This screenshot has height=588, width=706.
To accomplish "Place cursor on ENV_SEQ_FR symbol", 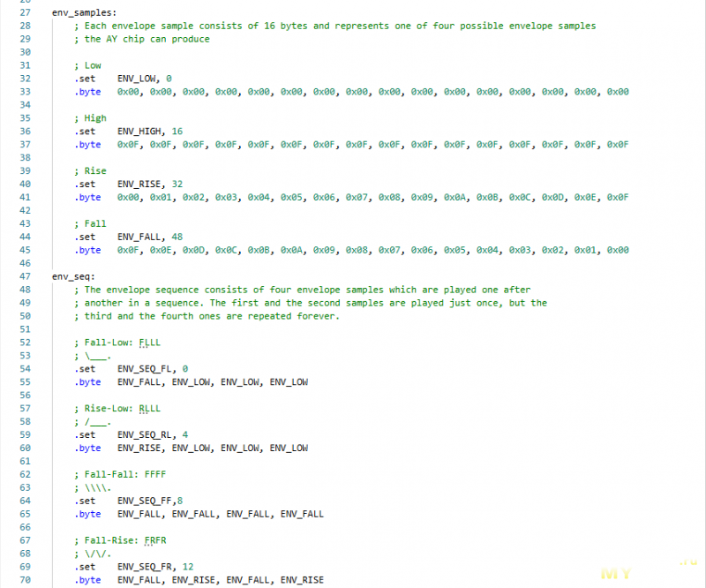I will pyautogui.click(x=144, y=566).
